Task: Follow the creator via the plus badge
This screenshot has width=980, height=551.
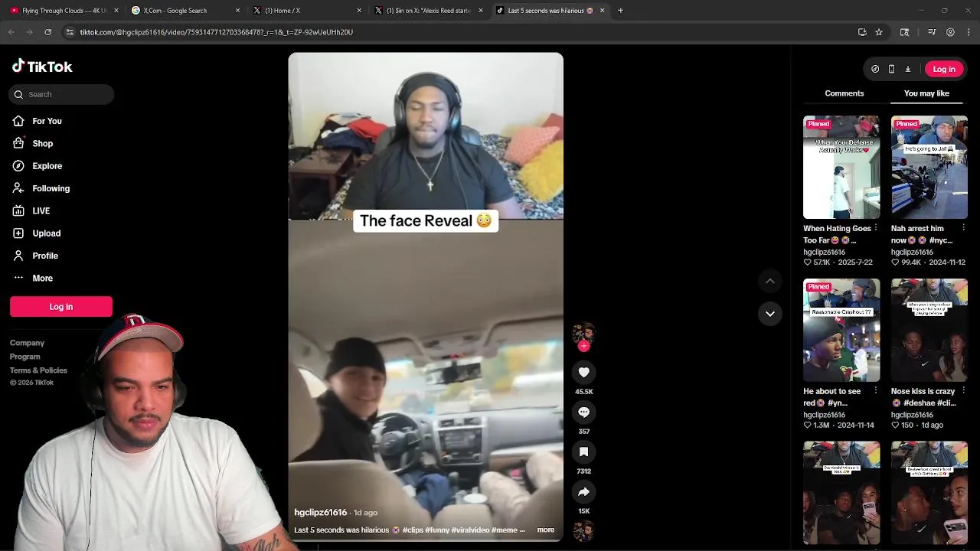Action: tap(583, 346)
